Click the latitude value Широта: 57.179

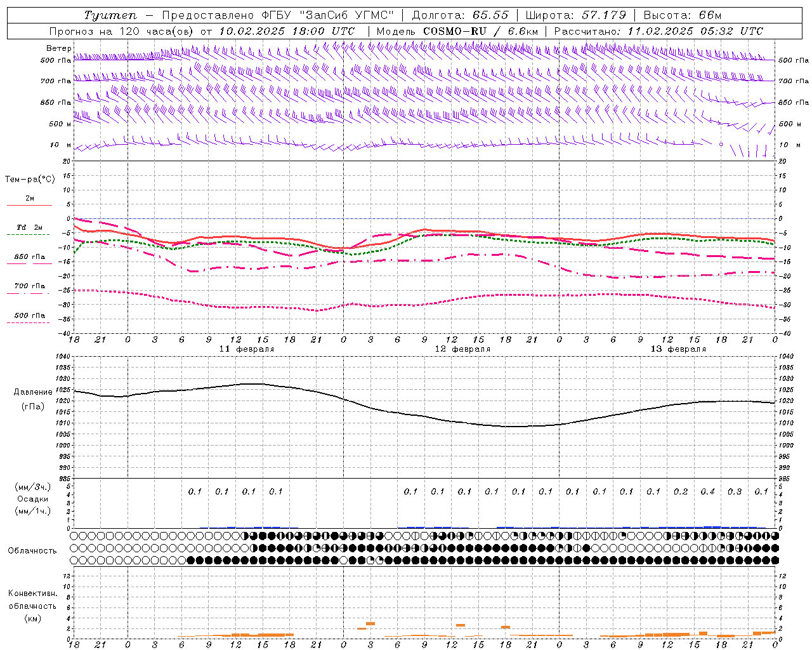(576, 15)
